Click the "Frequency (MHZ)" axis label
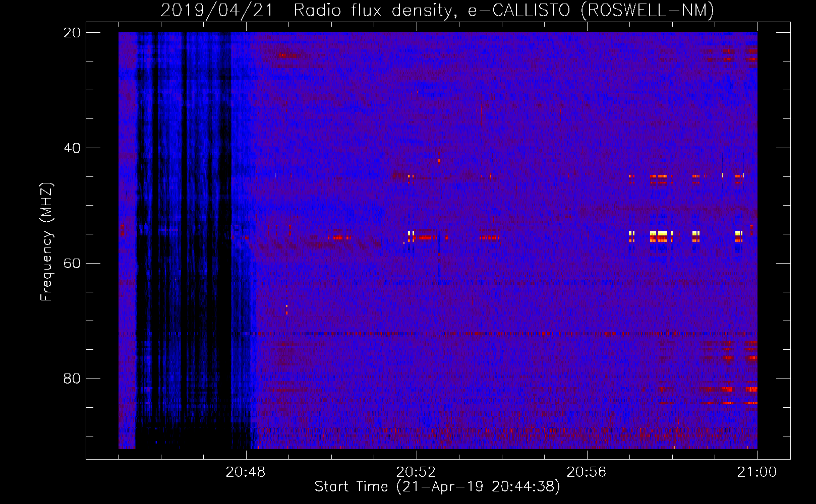This screenshot has height=504, width=816. 46,242
